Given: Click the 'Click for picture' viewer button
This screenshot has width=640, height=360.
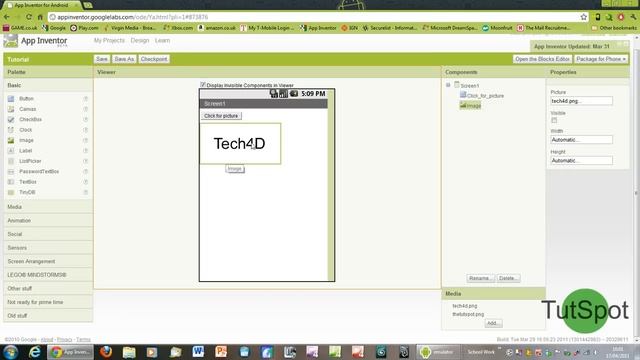Looking at the screenshot, I should coord(221,116).
